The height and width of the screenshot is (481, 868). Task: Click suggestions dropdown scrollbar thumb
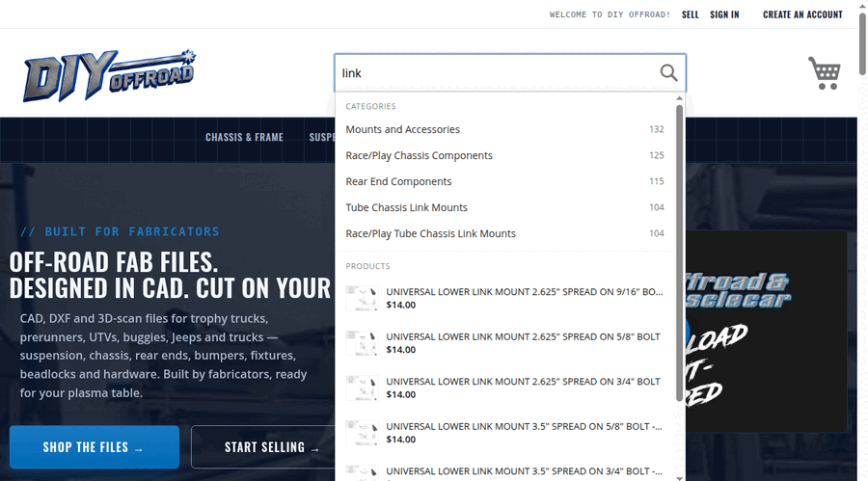[x=679, y=253]
